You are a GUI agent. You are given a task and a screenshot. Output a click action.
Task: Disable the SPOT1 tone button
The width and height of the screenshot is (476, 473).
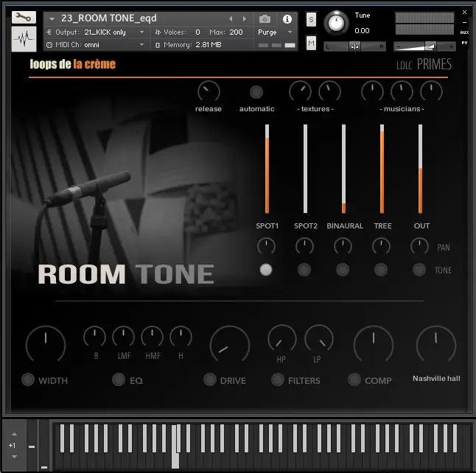coord(266,270)
